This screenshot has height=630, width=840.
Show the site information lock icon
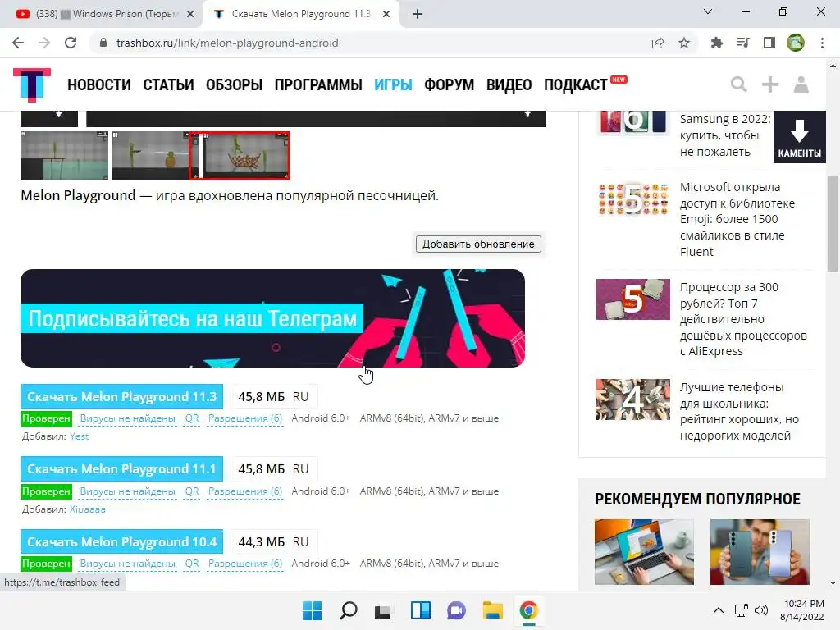[103, 43]
